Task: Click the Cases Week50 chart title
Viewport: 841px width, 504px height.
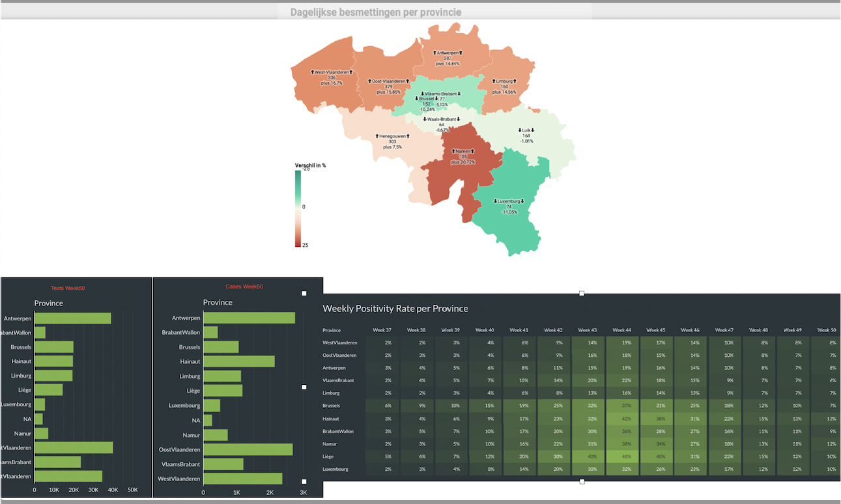Action: click(x=244, y=287)
